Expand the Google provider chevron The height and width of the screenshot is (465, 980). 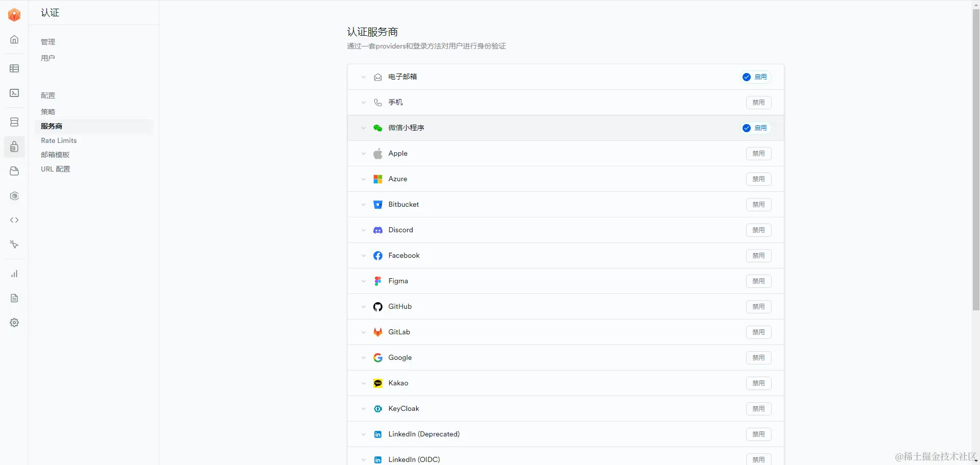pos(364,358)
